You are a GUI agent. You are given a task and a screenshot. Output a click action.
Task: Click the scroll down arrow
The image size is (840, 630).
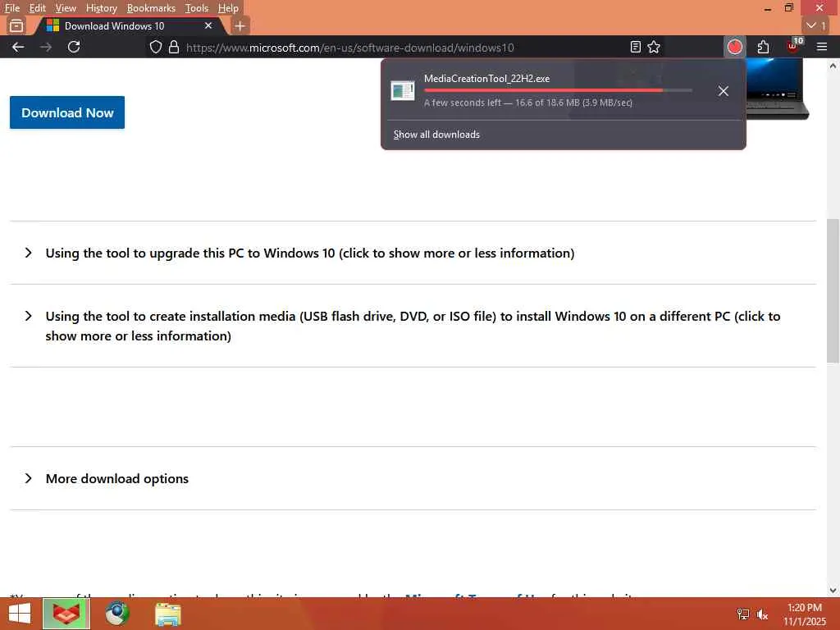(x=833, y=591)
